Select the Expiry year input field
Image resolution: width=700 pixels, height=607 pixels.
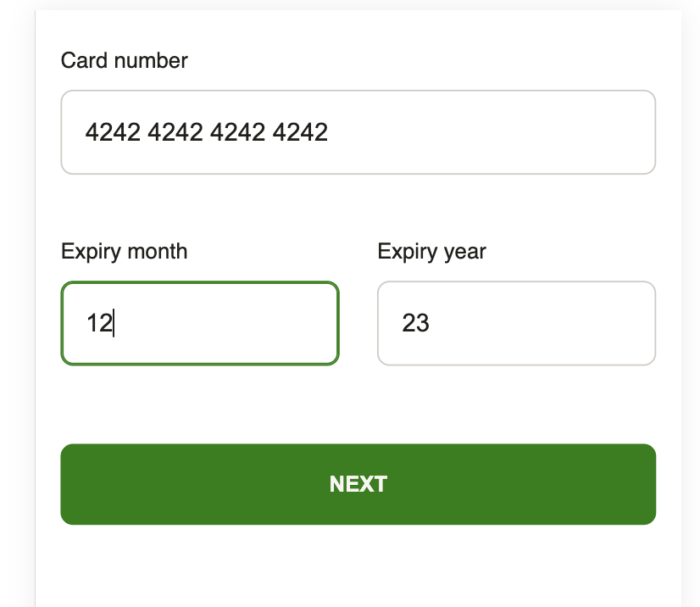516,323
